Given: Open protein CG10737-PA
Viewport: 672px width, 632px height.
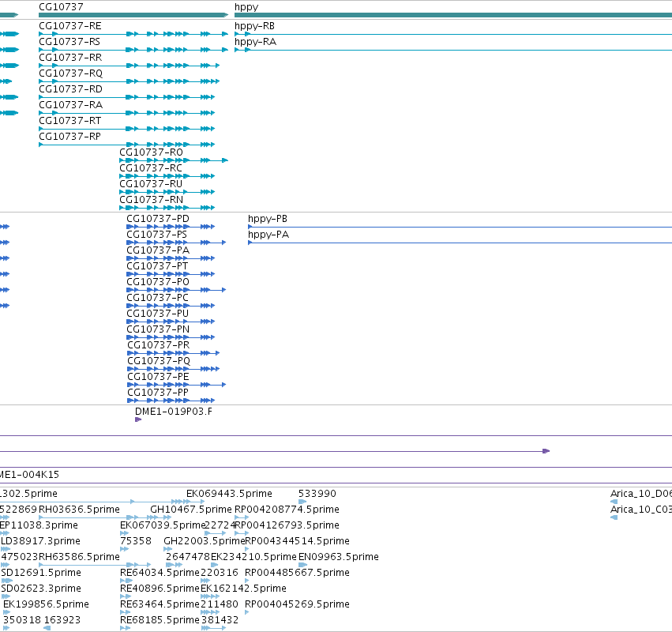Looking at the screenshot, I should [x=158, y=250].
